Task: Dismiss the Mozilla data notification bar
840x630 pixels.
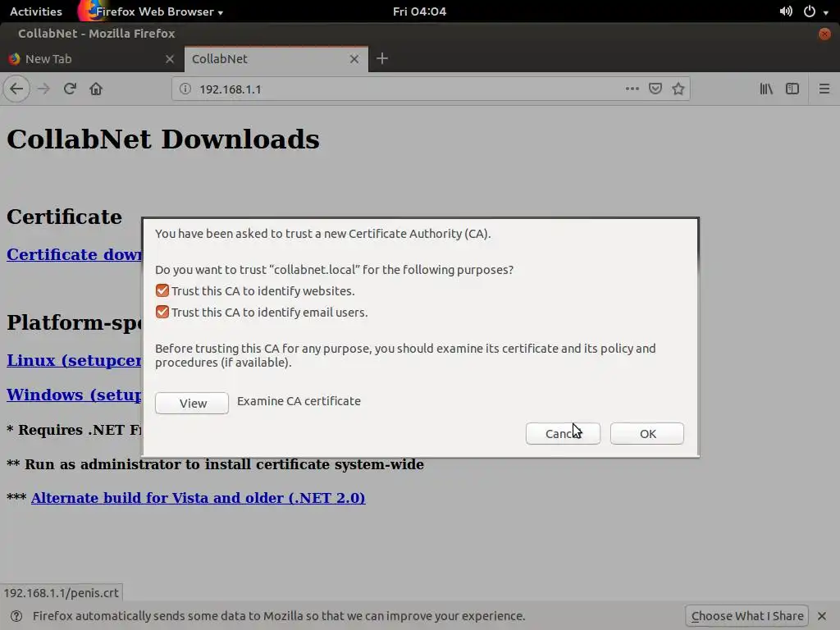Action: 822,616
